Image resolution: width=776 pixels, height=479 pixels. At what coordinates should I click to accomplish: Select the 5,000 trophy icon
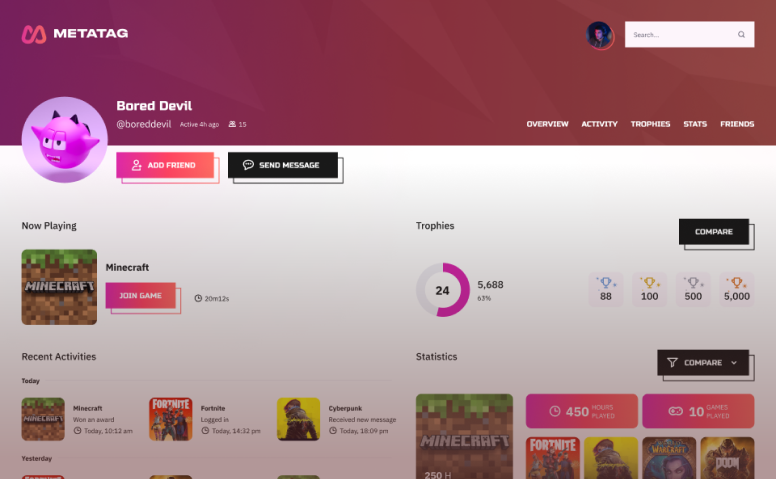pyautogui.click(x=736, y=283)
